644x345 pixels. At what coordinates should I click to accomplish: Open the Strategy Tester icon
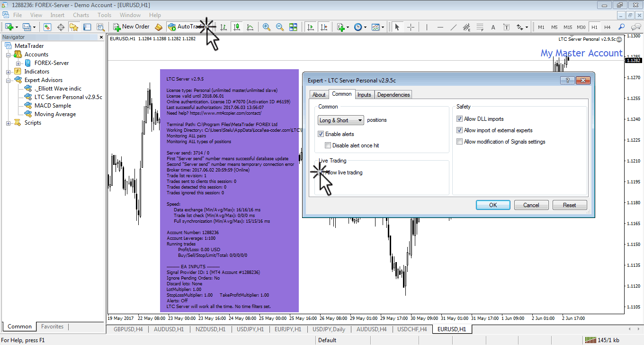pyautogui.click(x=101, y=27)
